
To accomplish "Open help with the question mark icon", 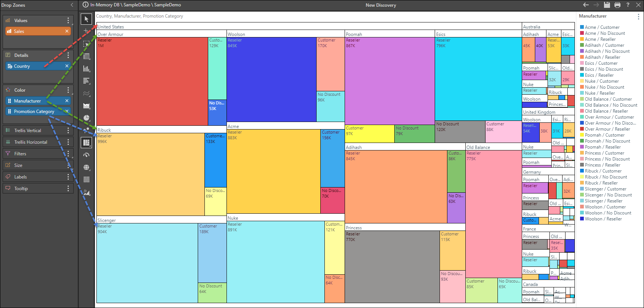I will coord(628,5).
